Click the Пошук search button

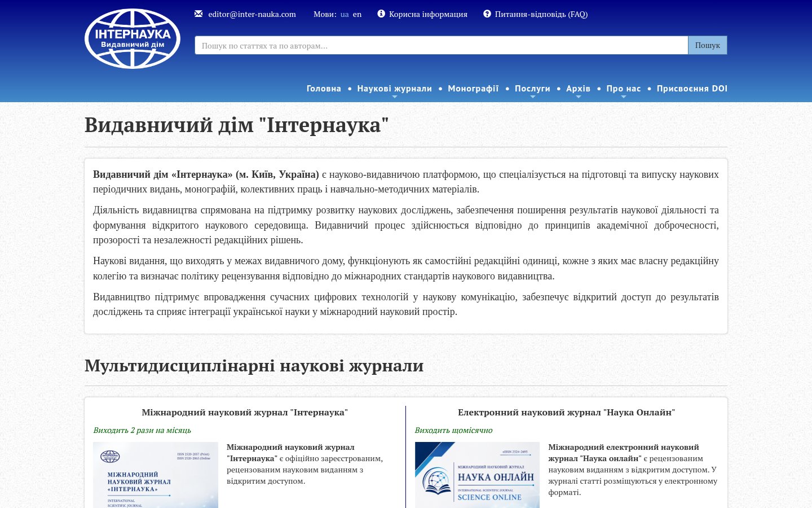tap(708, 45)
